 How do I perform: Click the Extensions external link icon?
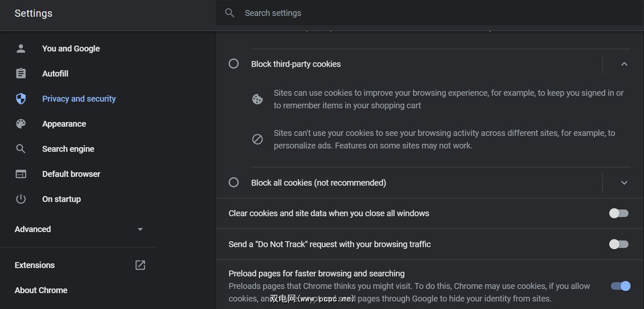(140, 265)
